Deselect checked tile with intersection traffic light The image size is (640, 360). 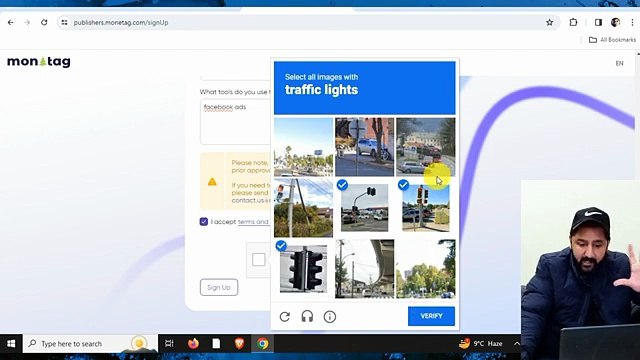(364, 208)
